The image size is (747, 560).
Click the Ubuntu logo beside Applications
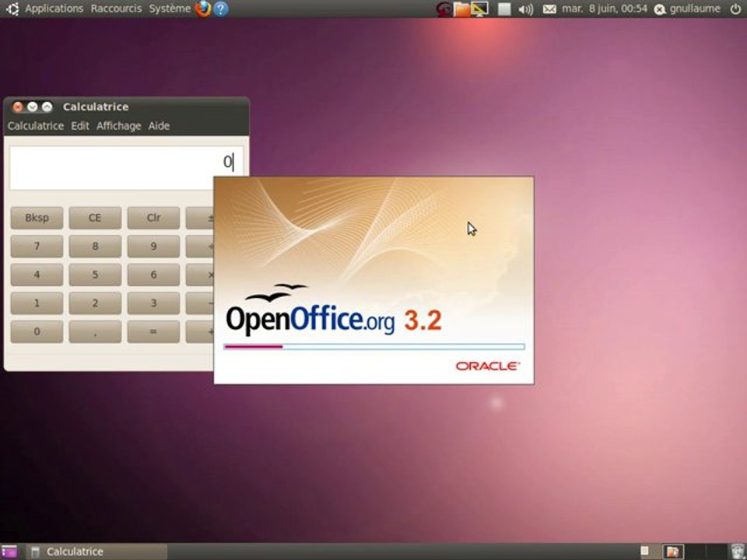tap(12, 9)
